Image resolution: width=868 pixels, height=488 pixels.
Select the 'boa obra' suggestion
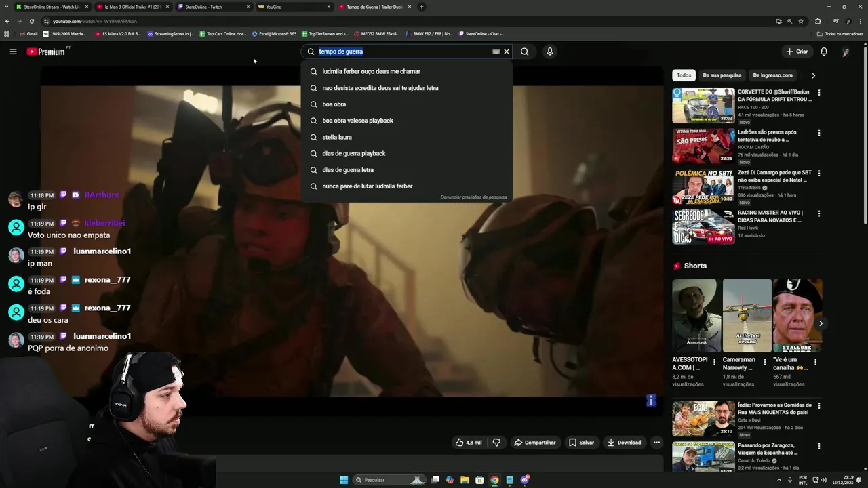pyautogui.click(x=407, y=104)
